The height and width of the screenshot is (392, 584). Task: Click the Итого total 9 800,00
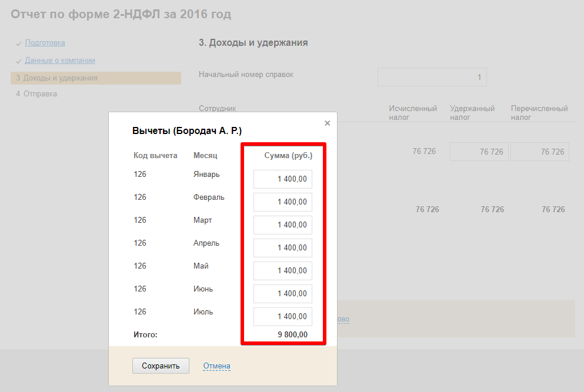[x=293, y=334]
